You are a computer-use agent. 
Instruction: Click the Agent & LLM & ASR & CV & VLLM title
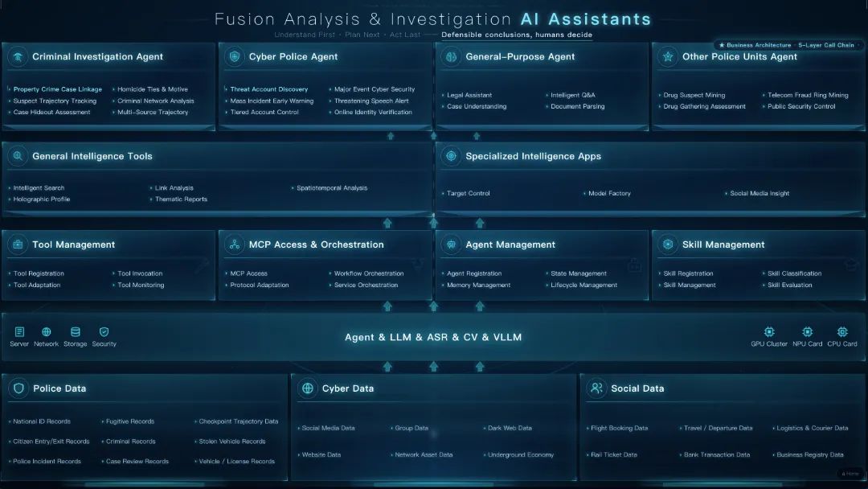coord(433,337)
